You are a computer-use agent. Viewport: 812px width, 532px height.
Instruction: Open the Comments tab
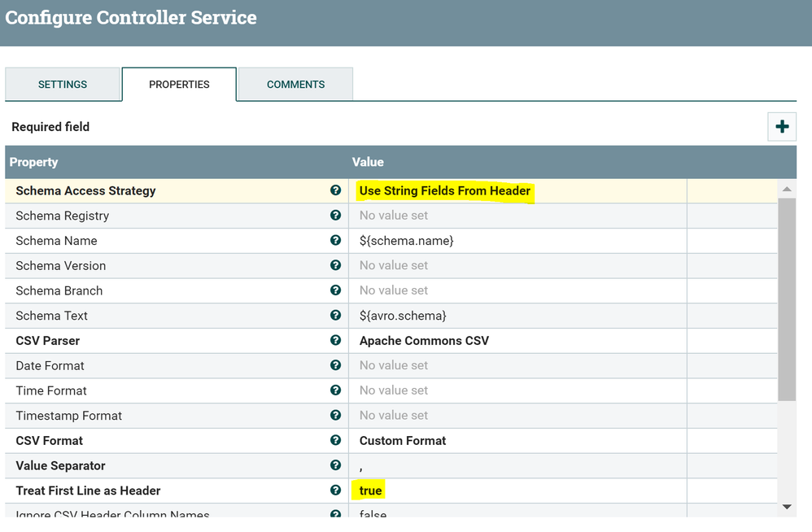[295, 85]
